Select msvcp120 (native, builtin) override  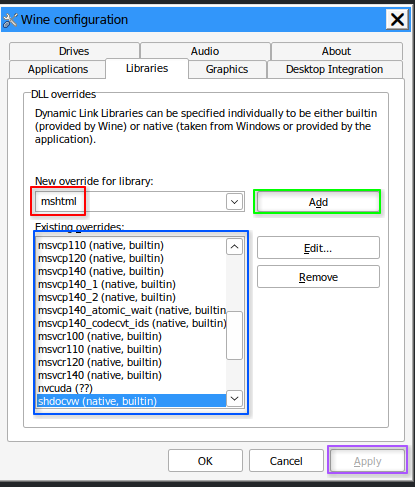click(131, 258)
